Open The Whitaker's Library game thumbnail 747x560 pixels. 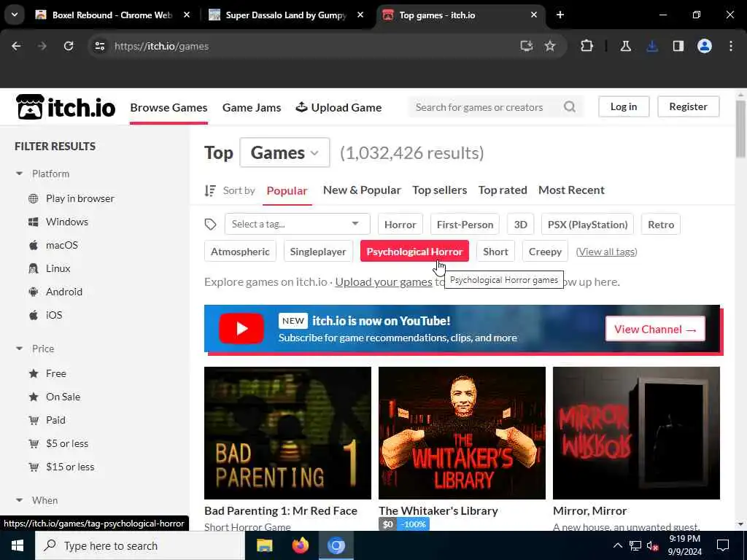click(x=462, y=433)
